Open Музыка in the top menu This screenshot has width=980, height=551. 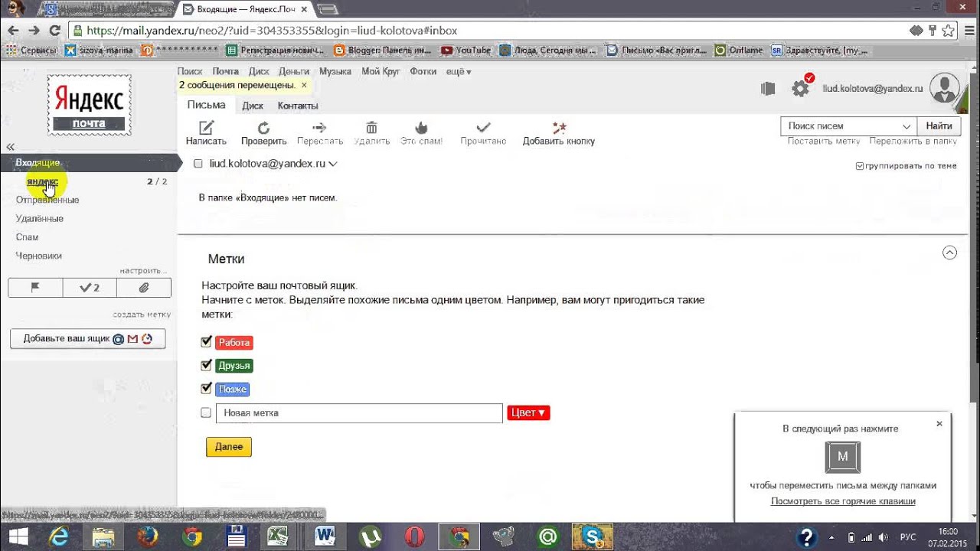coord(335,71)
